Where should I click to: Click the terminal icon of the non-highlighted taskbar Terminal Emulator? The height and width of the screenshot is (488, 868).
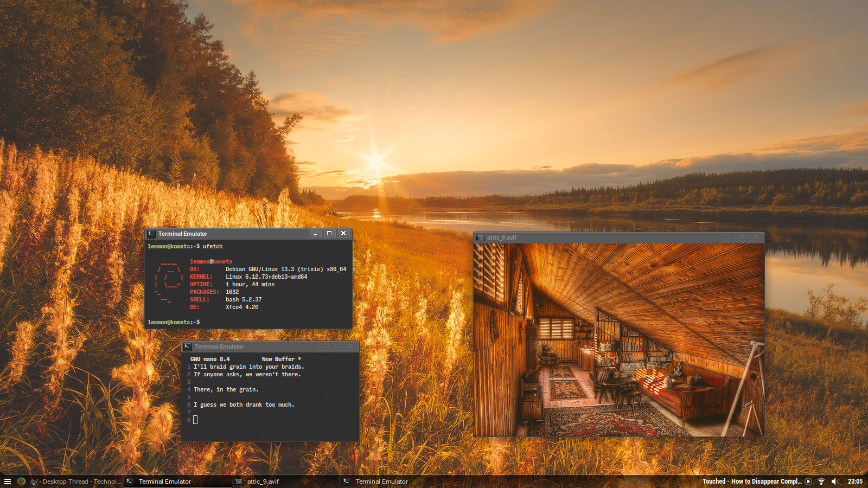(347, 481)
